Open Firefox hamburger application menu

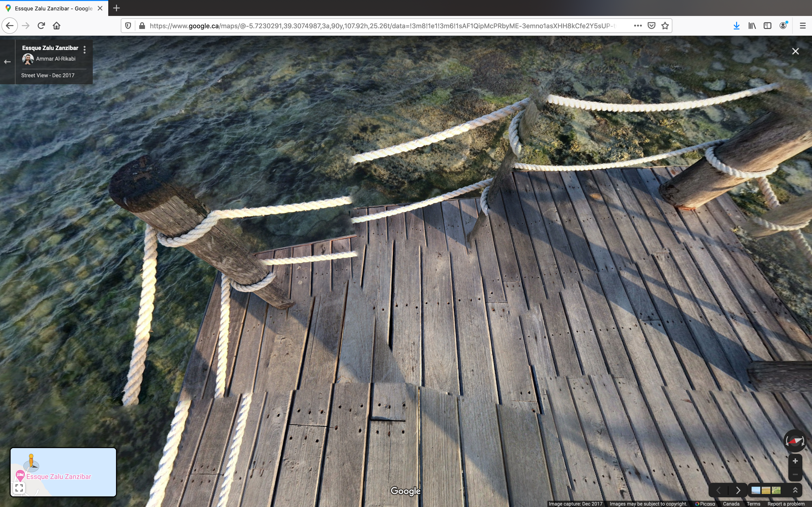803,26
